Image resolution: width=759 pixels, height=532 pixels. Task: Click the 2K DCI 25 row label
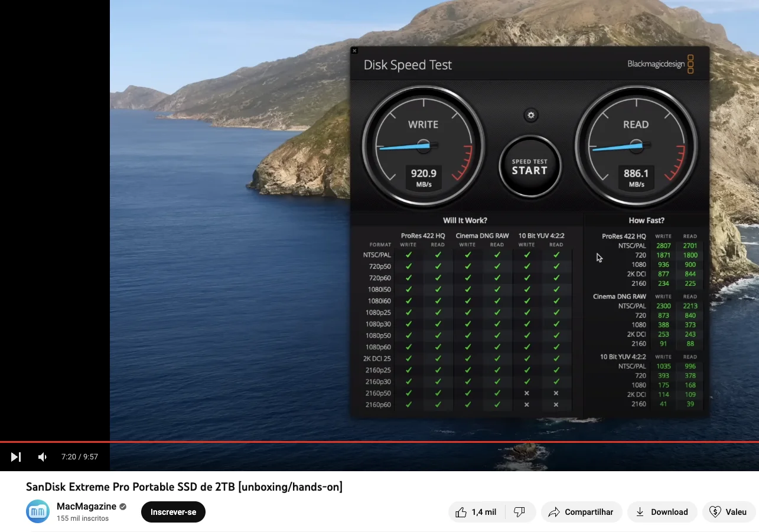pos(377,358)
